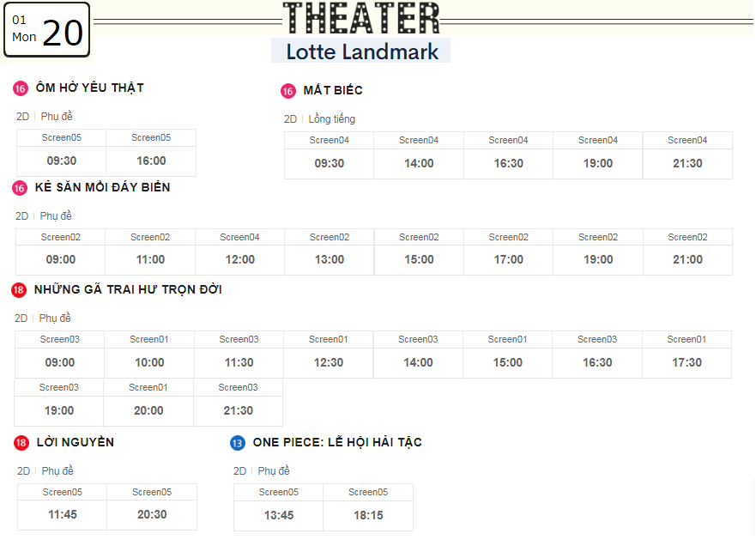Select the Lotte Landmark theater name
756x558 pixels.
(x=362, y=52)
